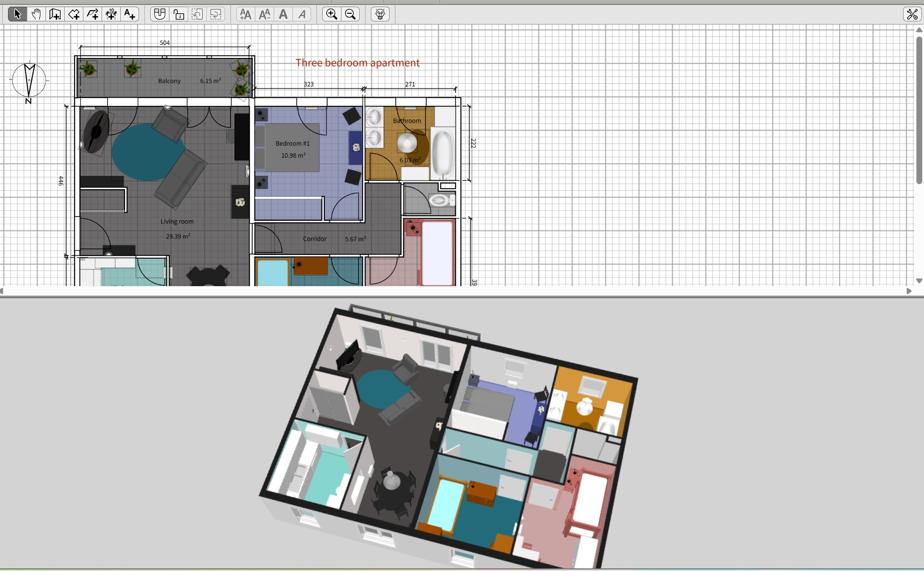Toggle the lock base plan button

coord(179,14)
